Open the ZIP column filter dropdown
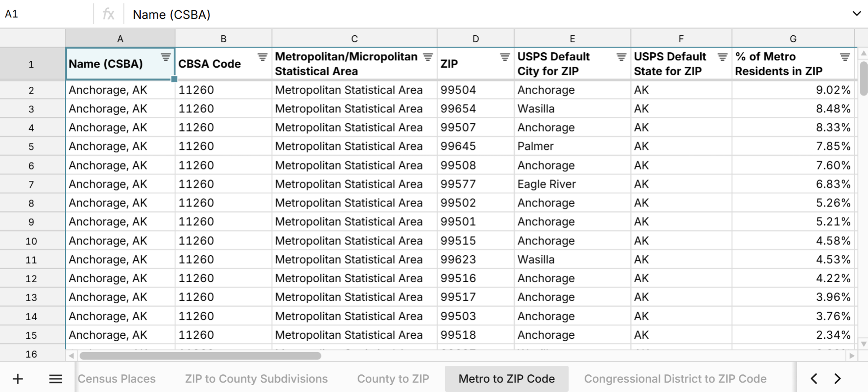Screen dimensions: 868x392 504,57
